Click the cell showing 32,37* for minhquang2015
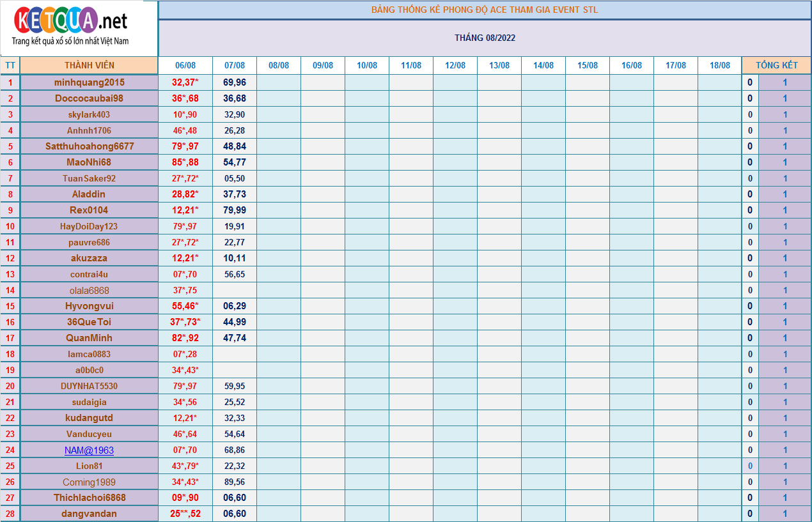The height and width of the screenshot is (522, 812). 185,82
